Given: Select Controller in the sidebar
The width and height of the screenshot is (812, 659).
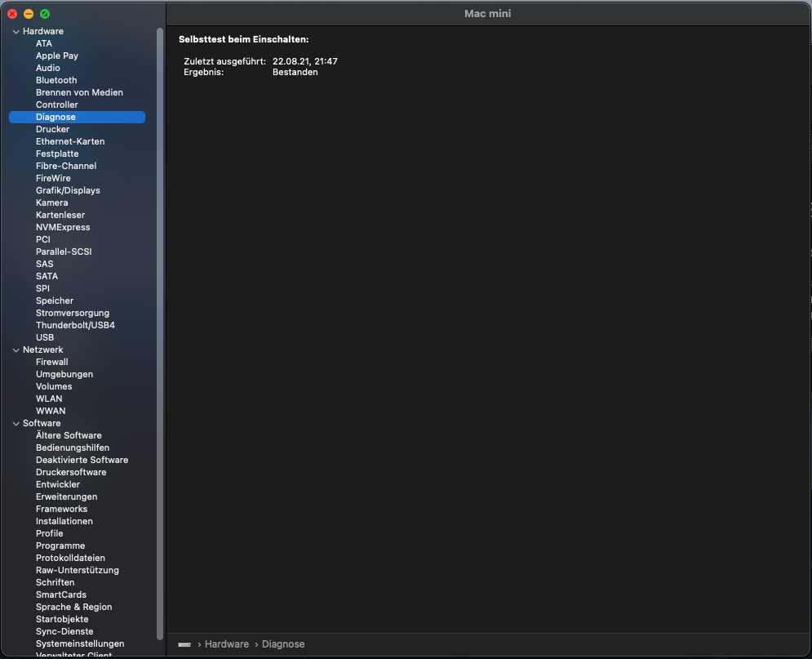Looking at the screenshot, I should click(57, 105).
